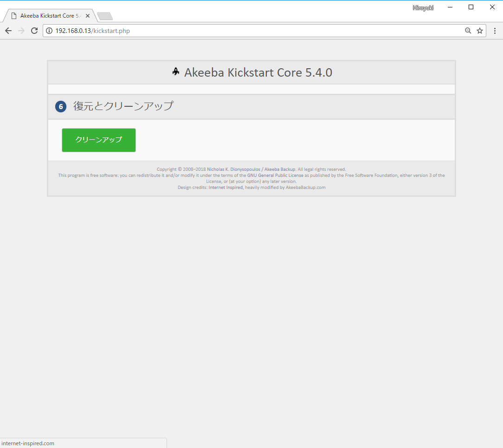The image size is (503, 448).
Task: Open the zoom magnifier in address bar
Action: tap(468, 31)
